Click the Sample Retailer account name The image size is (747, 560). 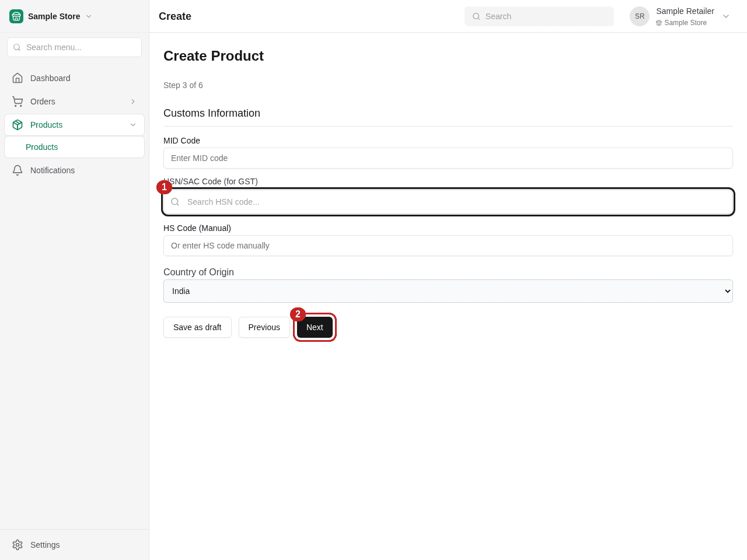click(x=685, y=11)
